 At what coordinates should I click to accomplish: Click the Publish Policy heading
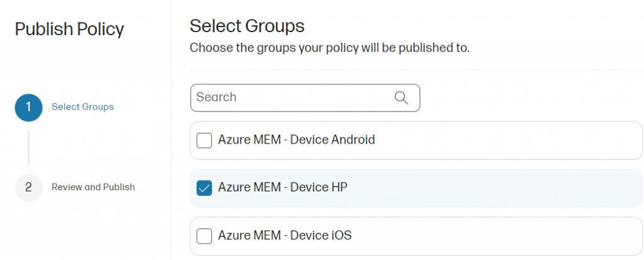[x=69, y=30]
